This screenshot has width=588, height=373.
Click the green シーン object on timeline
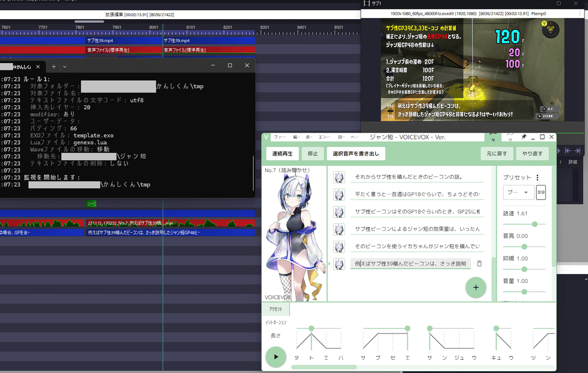coord(91,203)
